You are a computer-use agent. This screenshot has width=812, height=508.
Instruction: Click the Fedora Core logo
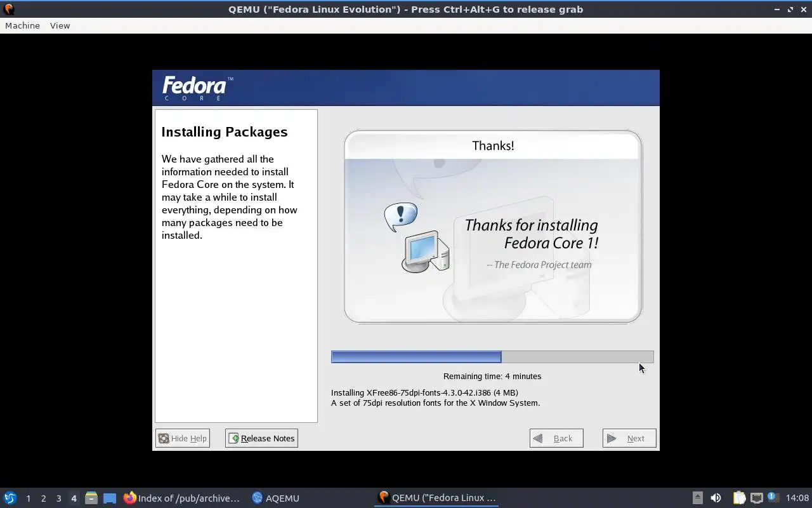[197, 88]
